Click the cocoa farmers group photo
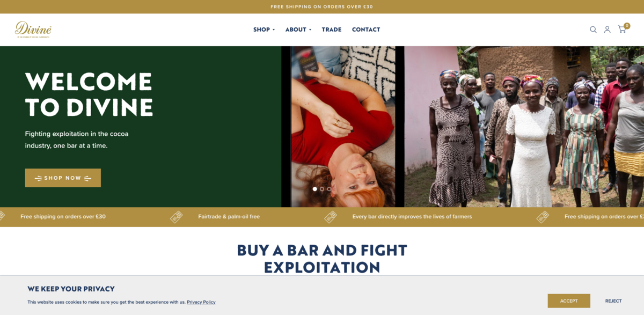 (524, 127)
